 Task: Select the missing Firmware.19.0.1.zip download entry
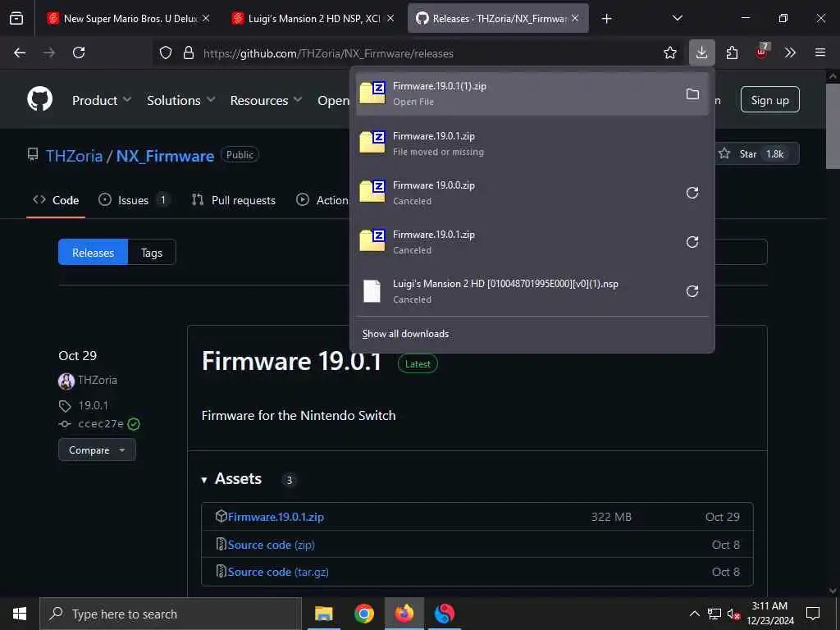(532, 144)
